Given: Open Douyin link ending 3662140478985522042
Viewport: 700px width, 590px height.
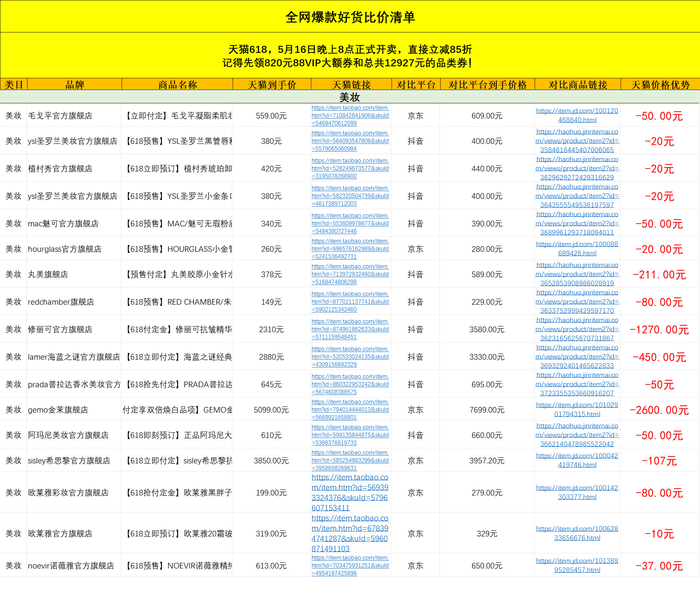Looking at the screenshot, I should point(577,435).
